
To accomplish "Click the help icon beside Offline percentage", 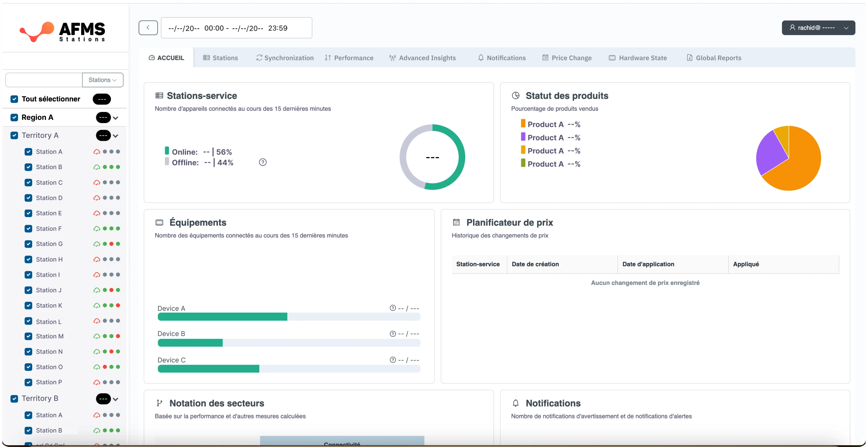I will tap(262, 162).
